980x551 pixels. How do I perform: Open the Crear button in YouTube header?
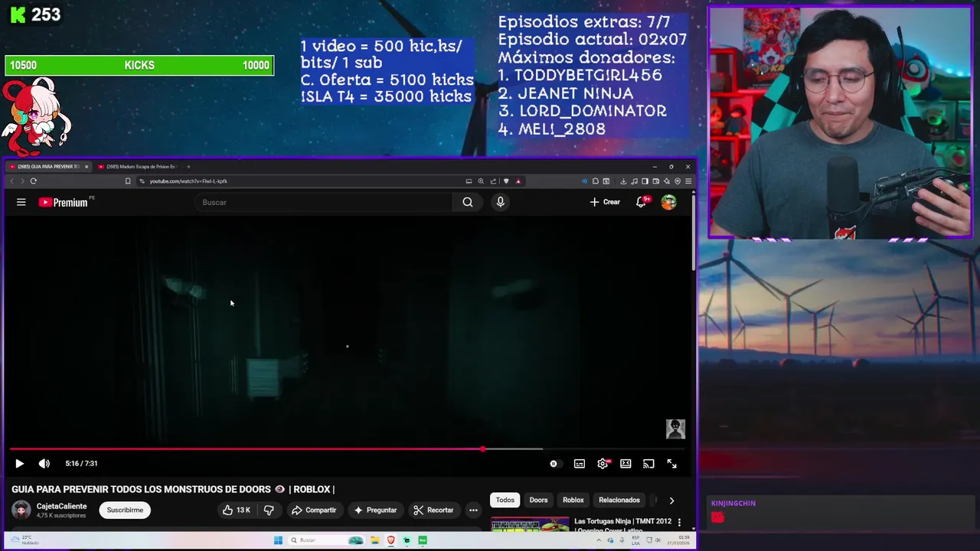pyautogui.click(x=605, y=202)
